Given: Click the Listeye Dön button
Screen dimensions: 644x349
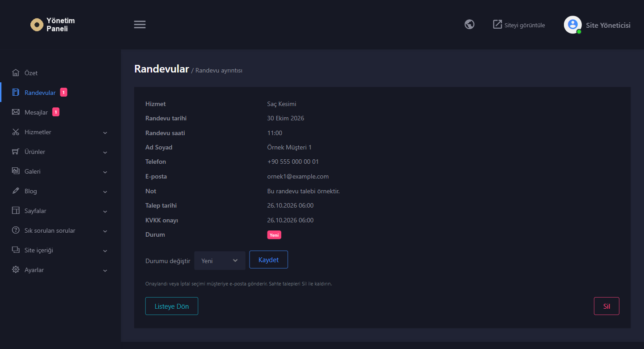Looking at the screenshot, I should point(172,306).
